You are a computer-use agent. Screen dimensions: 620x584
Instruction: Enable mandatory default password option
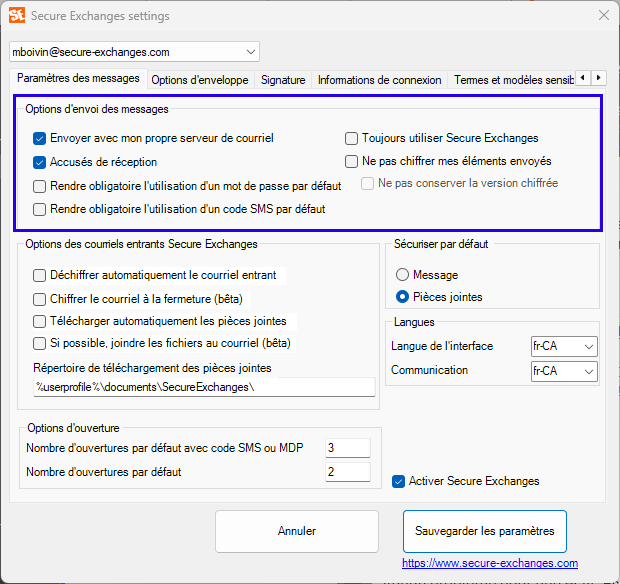(40, 186)
